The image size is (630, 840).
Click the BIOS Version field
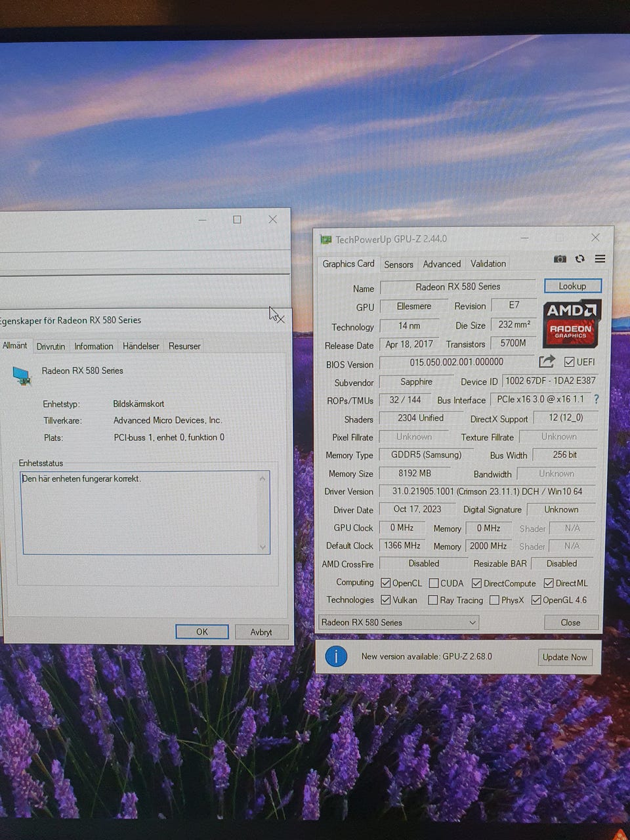[457, 362]
